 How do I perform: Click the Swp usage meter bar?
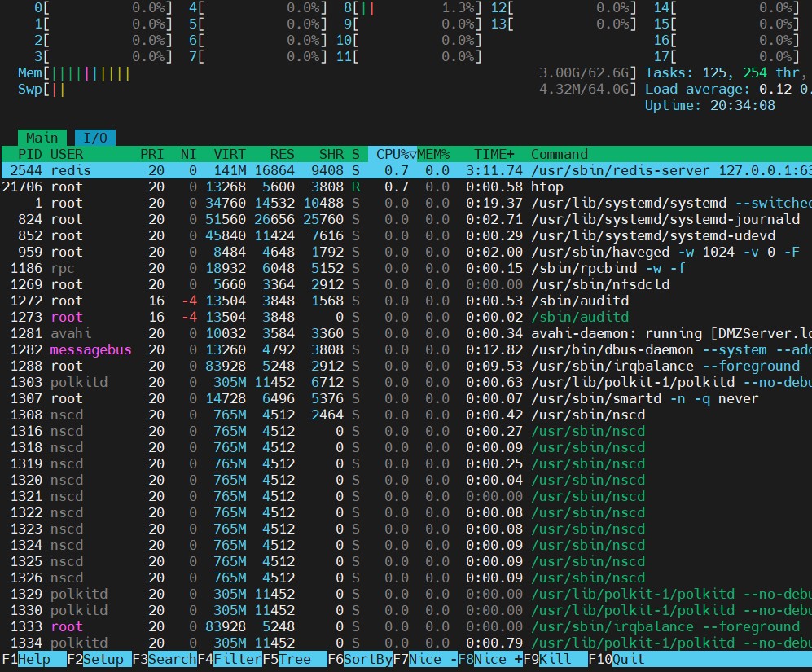(327, 89)
